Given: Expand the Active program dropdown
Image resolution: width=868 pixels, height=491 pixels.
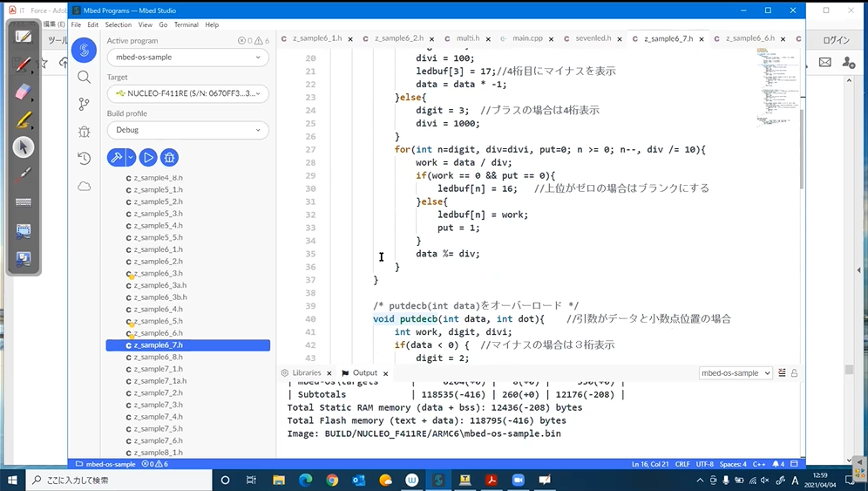Looking at the screenshot, I should (x=187, y=58).
